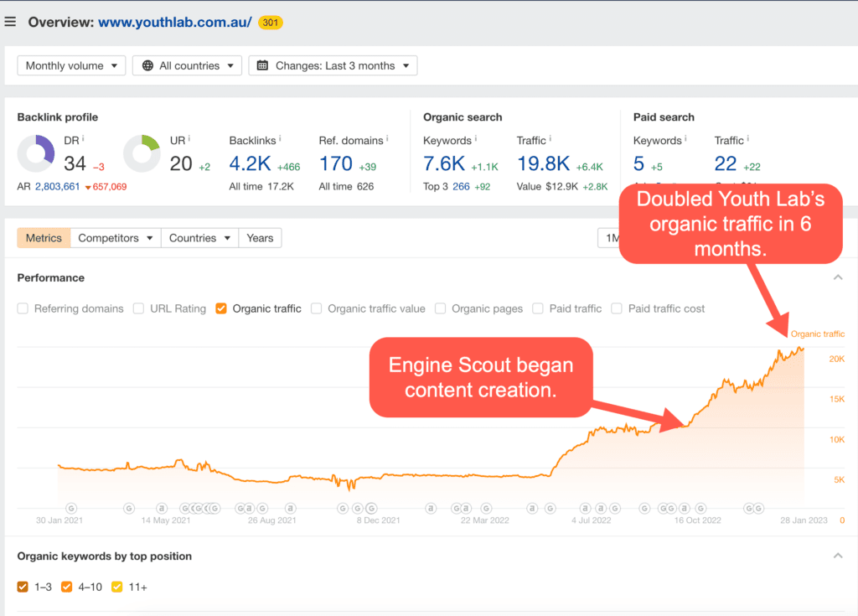This screenshot has width=858, height=616.
Task: Click the DR info icon
Action: [x=83, y=139]
